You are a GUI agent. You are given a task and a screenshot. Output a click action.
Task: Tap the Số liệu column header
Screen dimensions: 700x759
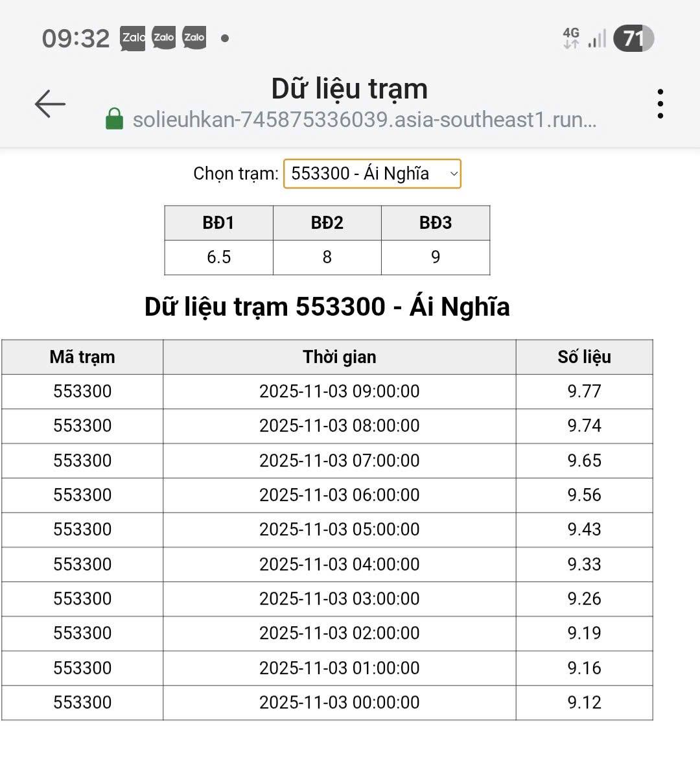(584, 357)
